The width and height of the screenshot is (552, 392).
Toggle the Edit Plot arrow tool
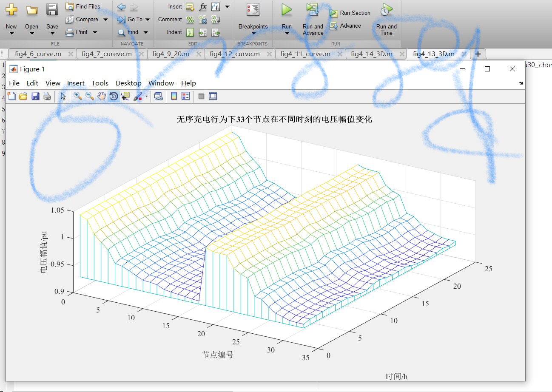click(x=63, y=96)
